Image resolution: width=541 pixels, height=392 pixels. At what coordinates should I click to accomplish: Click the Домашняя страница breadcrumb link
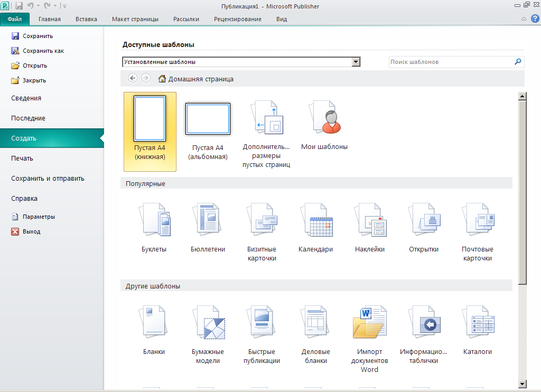(x=200, y=79)
